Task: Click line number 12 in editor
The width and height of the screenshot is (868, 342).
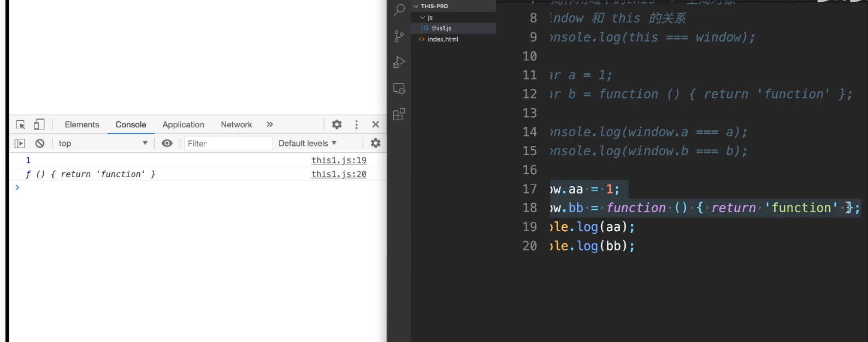Action: [x=530, y=94]
